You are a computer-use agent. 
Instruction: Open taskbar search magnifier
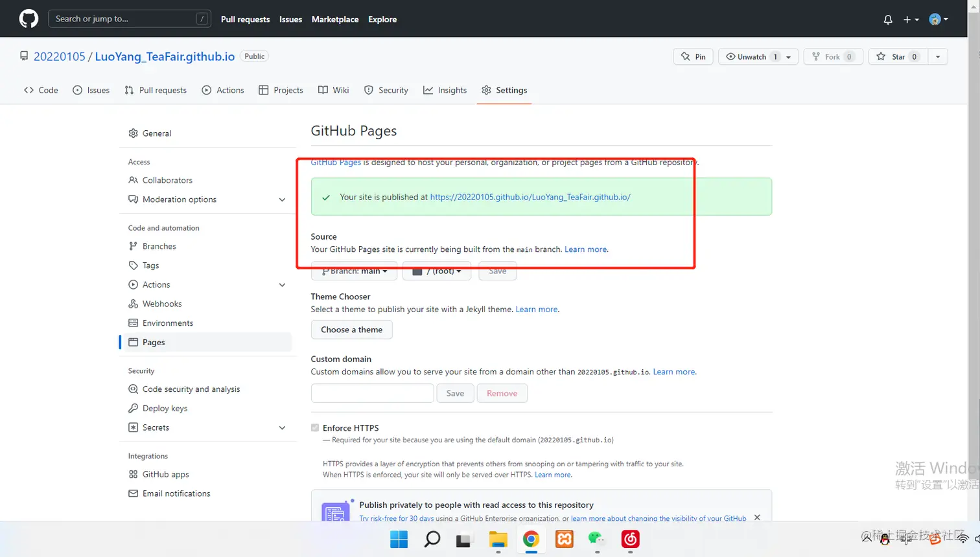(x=432, y=539)
